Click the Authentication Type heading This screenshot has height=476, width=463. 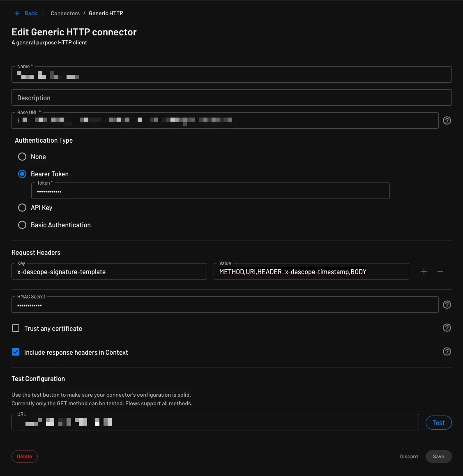44,140
